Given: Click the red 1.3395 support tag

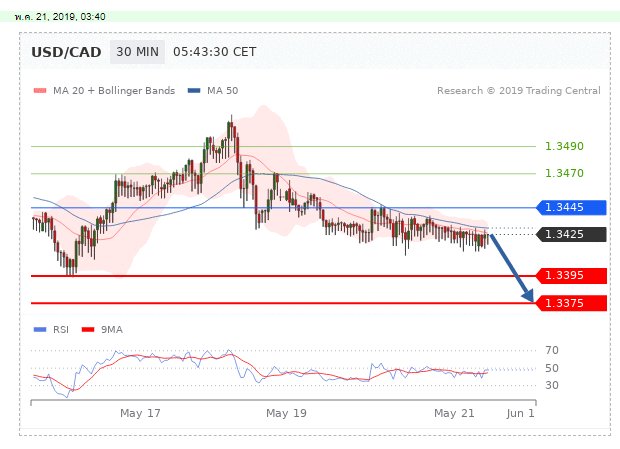Looking at the screenshot, I should 571,275.
